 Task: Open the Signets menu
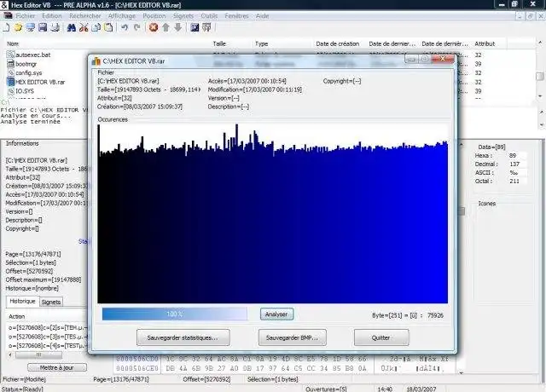183,16
